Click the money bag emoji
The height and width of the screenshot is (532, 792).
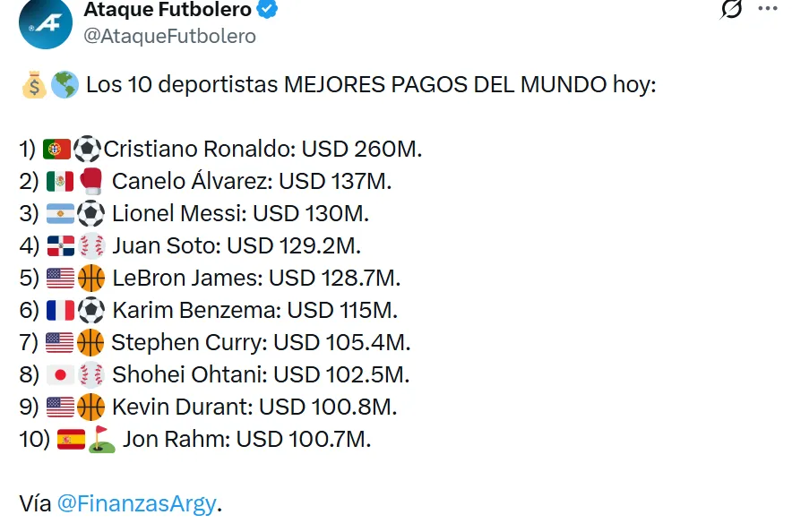[32, 86]
